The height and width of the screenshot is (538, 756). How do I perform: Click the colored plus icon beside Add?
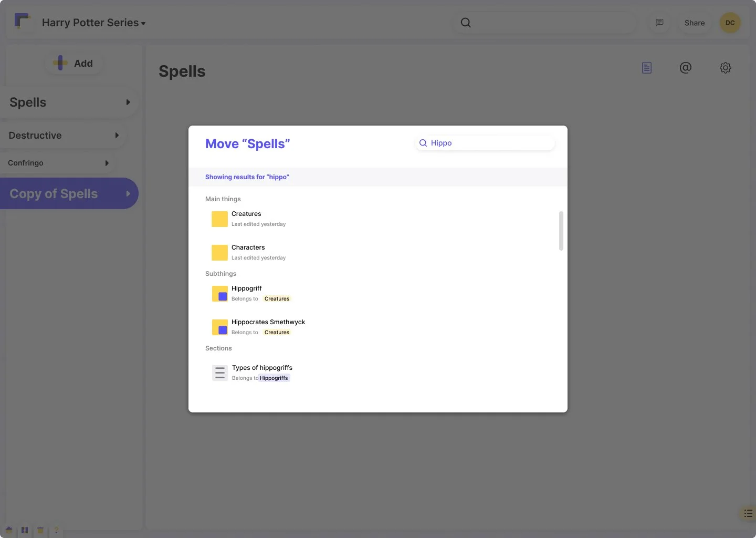click(60, 63)
